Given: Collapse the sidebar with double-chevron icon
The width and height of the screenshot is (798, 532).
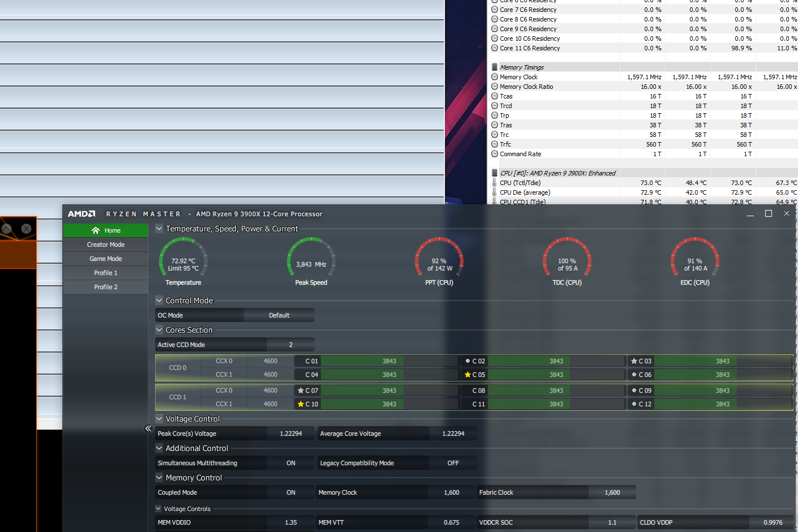Looking at the screenshot, I should [148, 428].
